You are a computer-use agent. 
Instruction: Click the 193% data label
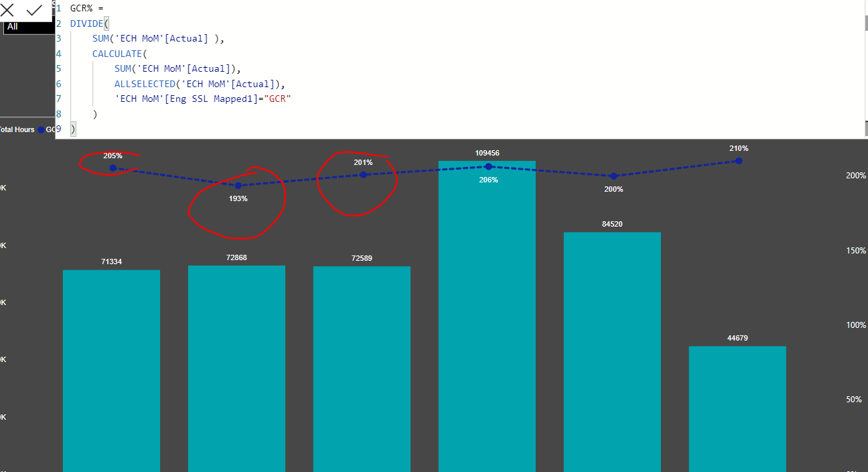[x=238, y=198]
